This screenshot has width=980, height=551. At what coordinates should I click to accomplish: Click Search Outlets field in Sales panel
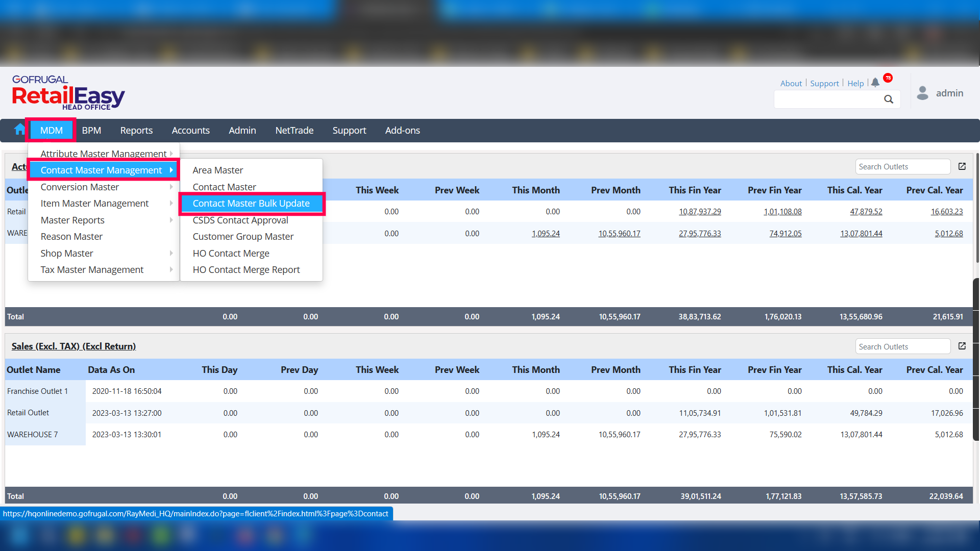[902, 347]
